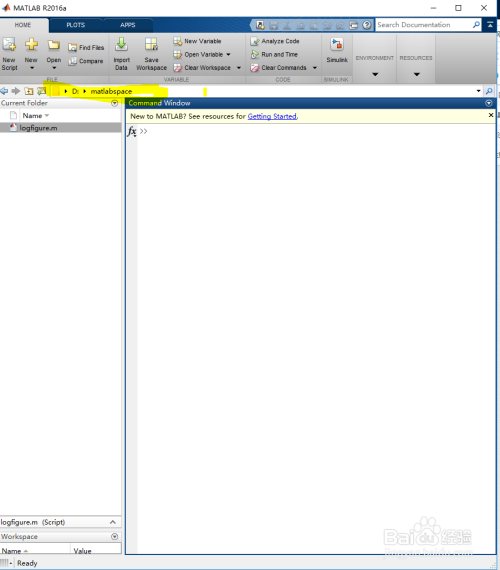
Task: Switch to the HOME tab
Action: tap(23, 25)
